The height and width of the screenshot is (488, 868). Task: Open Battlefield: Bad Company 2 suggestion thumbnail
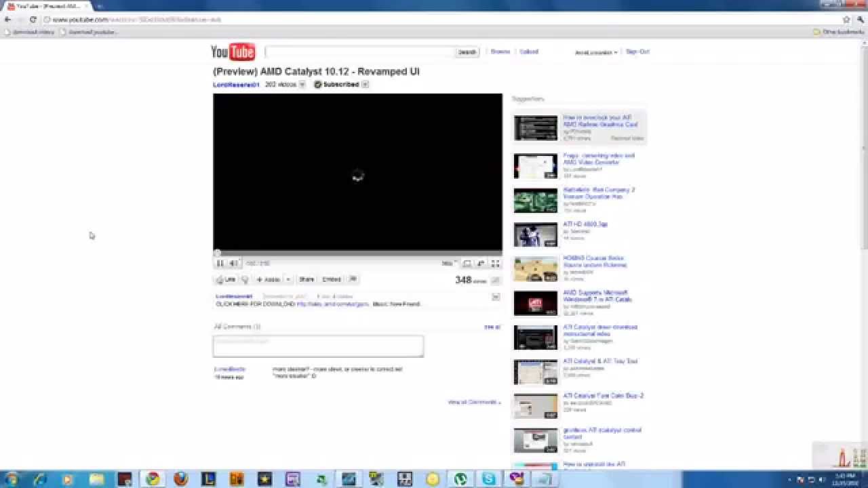pos(535,201)
